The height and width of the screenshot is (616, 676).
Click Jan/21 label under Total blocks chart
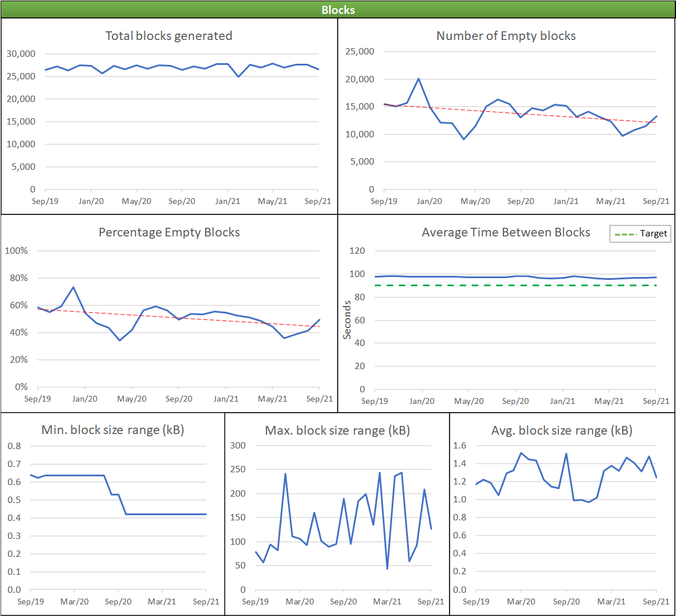pyautogui.click(x=228, y=201)
